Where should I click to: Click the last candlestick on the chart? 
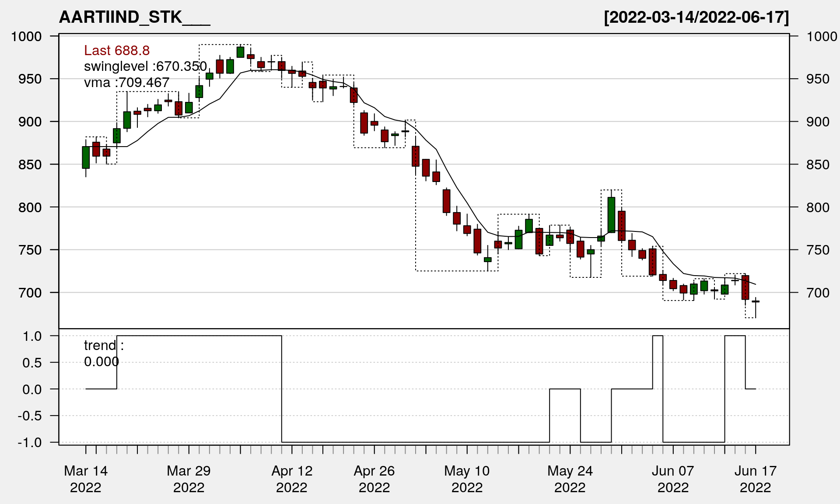(x=756, y=301)
